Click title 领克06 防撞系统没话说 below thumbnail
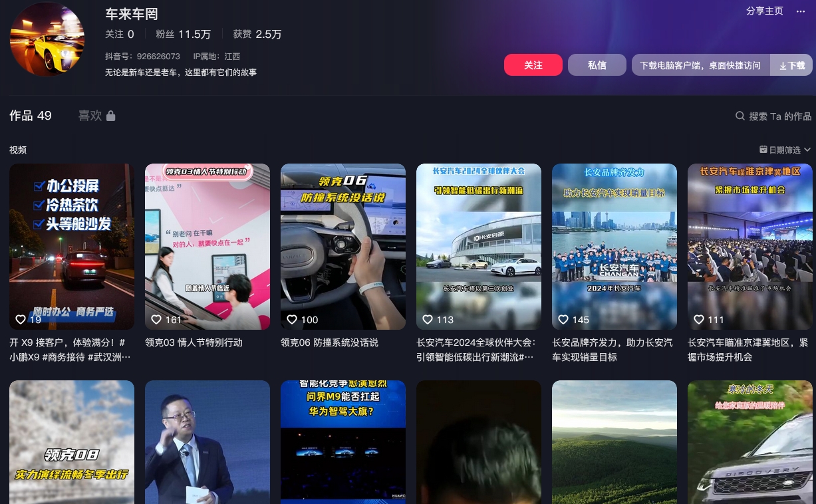The width and height of the screenshot is (816, 504). (329, 342)
